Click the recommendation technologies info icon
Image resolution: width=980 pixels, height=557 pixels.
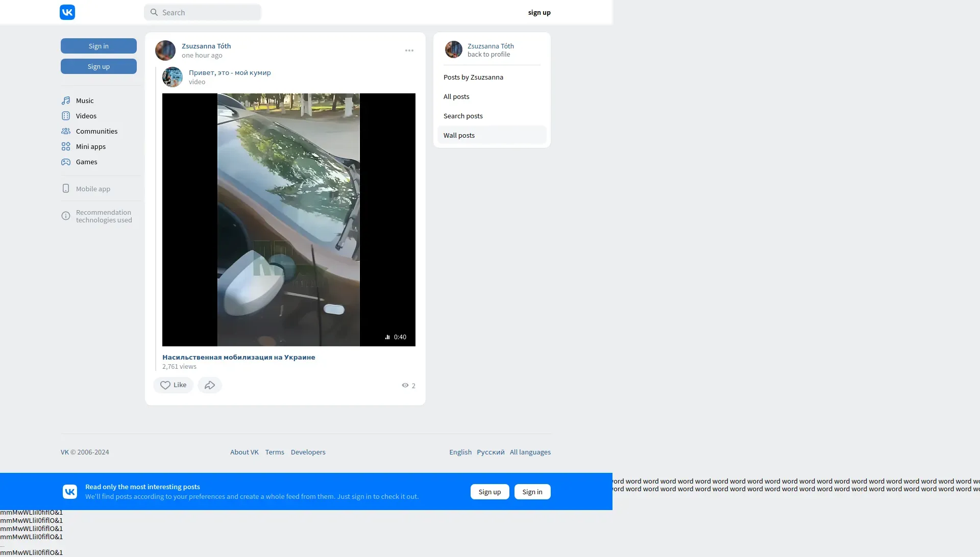pyautogui.click(x=66, y=216)
